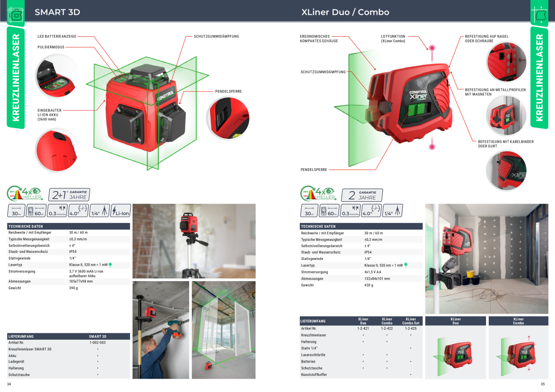Click the BEFESTIGUNG MIT KABELBINDER ODER GURT label

(x=505, y=144)
